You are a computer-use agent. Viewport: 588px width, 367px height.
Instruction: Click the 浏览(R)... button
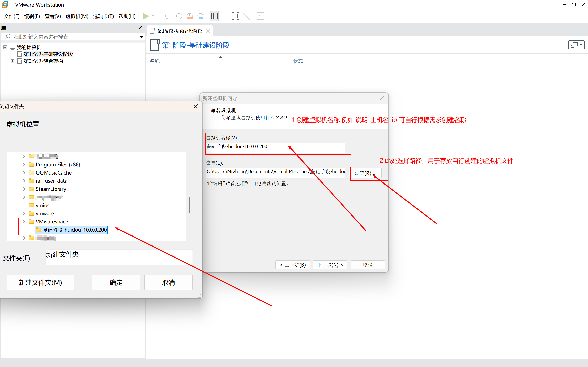365,173
